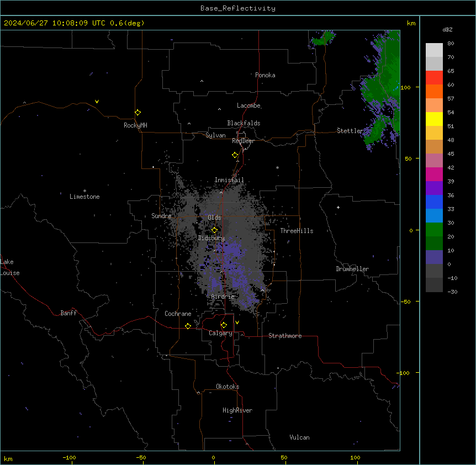Select the purple 36-39 dBZ legend swatch
The width and height of the screenshot is (476, 465).
[x=434, y=188]
